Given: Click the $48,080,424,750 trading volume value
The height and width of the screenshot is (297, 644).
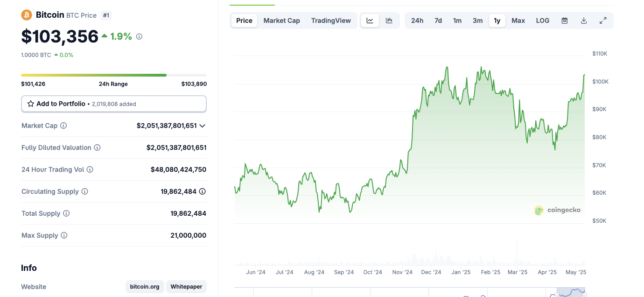Looking at the screenshot, I should tap(178, 170).
